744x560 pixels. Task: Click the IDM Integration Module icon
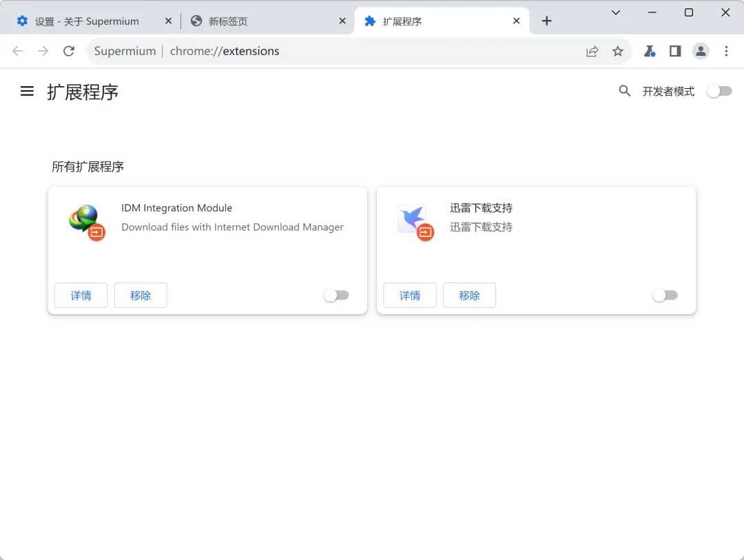click(85, 222)
